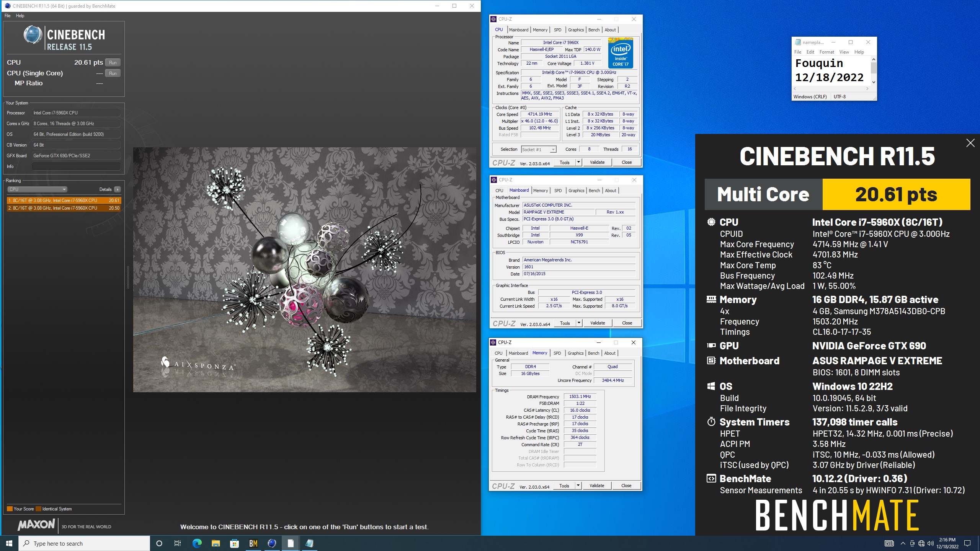Click Close button in top CPU-Z window
This screenshot has height=551, width=980.
click(x=627, y=163)
